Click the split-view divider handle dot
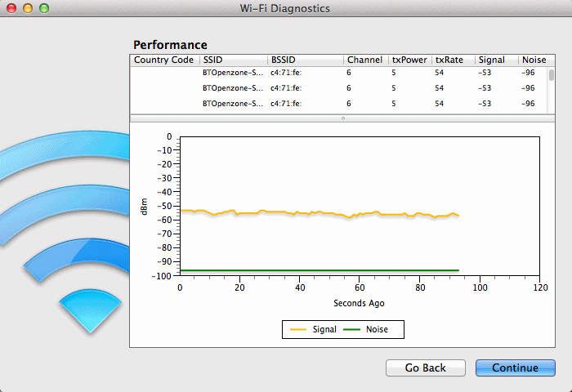Image resolution: width=572 pixels, height=392 pixels. tap(343, 118)
